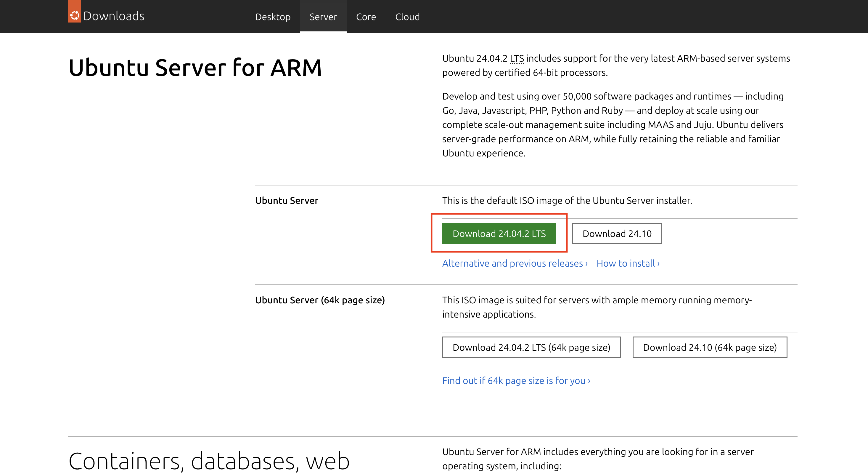Click Download 24.10 (64k page size)
The image size is (868, 474).
pyautogui.click(x=709, y=347)
